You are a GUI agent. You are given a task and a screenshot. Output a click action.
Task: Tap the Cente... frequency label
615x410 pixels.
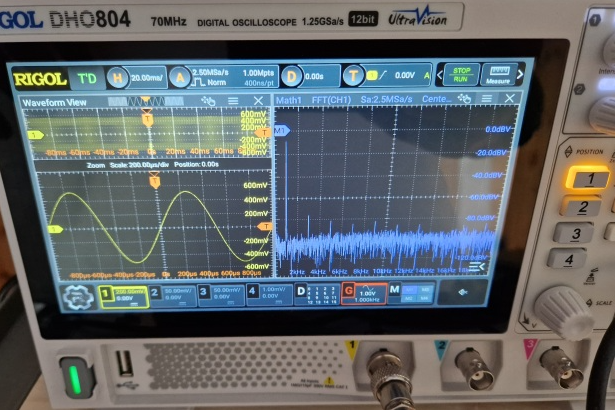coord(436,99)
